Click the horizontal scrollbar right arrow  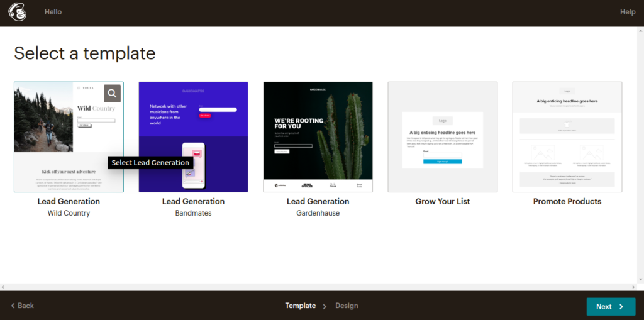[x=633, y=286]
